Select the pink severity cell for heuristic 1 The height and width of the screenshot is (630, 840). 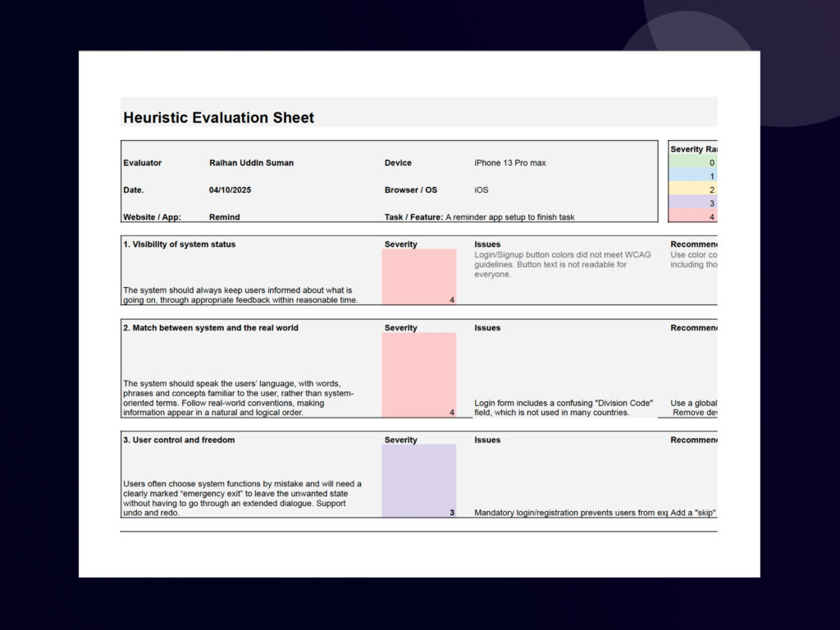point(419,277)
